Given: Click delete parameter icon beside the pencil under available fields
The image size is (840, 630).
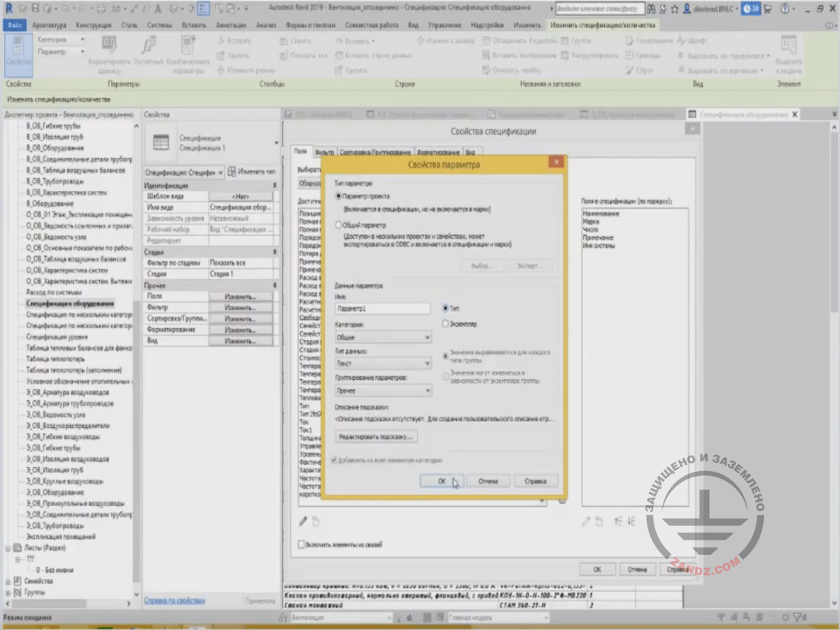Looking at the screenshot, I should [x=316, y=521].
